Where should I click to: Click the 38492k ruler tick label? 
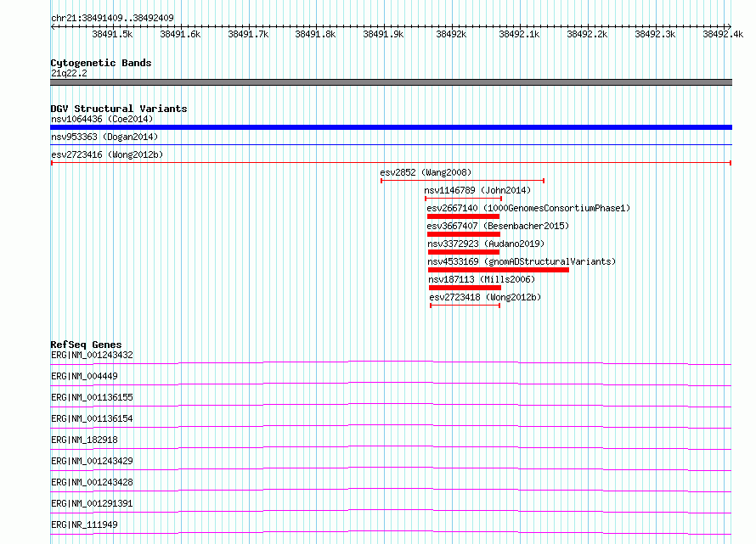[451, 34]
